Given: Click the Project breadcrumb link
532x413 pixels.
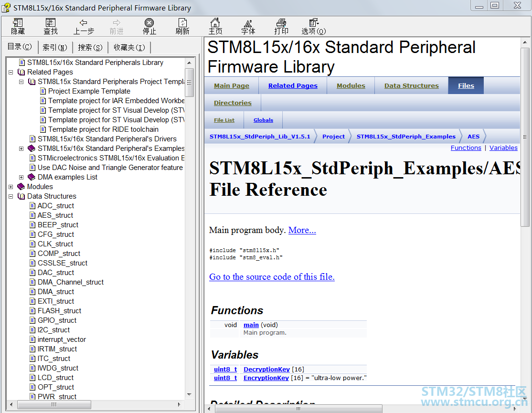Looking at the screenshot, I should [333, 136].
